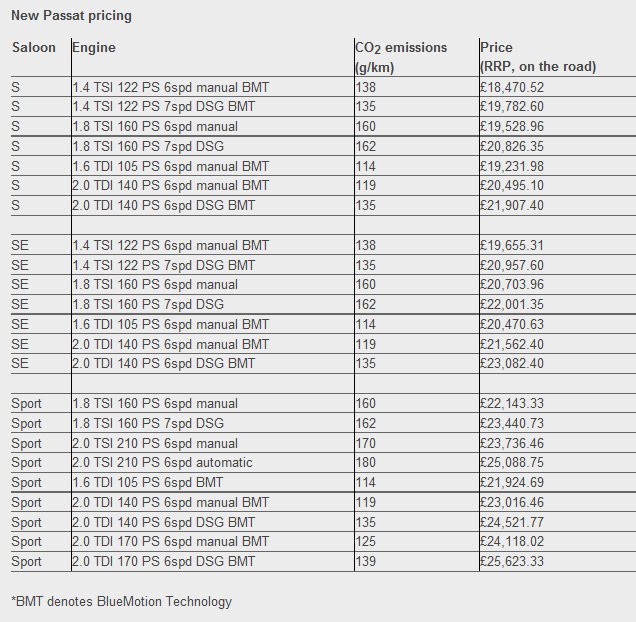
Task: Click the price £25,623.33
Action: (x=512, y=562)
